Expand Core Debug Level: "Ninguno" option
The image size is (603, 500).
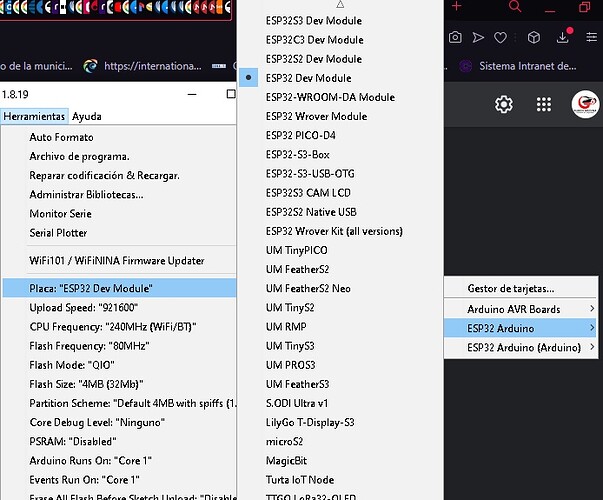119,422
